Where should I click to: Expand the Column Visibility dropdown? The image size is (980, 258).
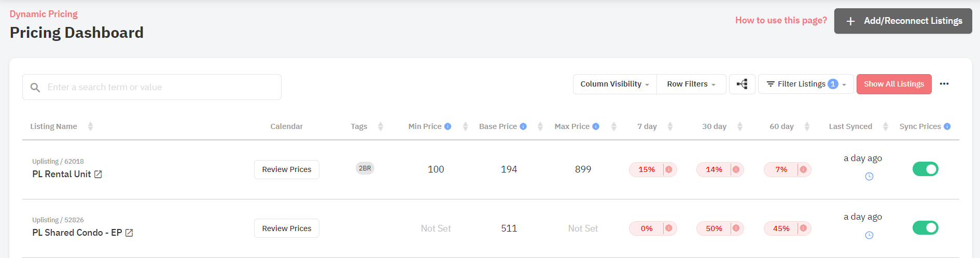click(x=615, y=84)
